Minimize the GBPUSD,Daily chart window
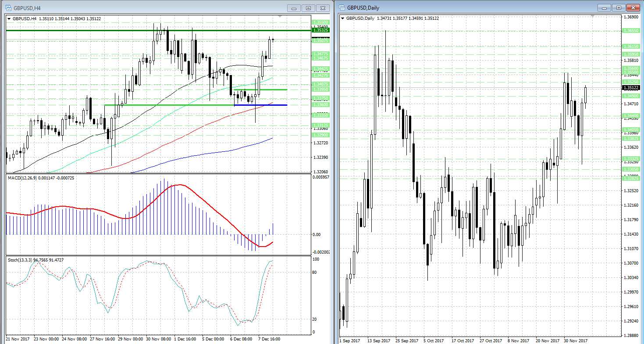Image resolution: width=644 pixels, height=344 pixels. point(604,8)
